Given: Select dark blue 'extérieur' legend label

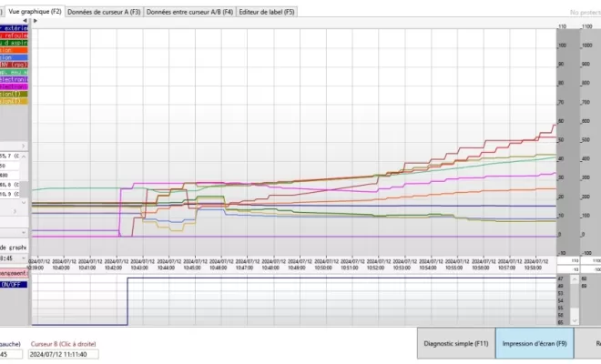Looking at the screenshot, I should pos(14,28).
